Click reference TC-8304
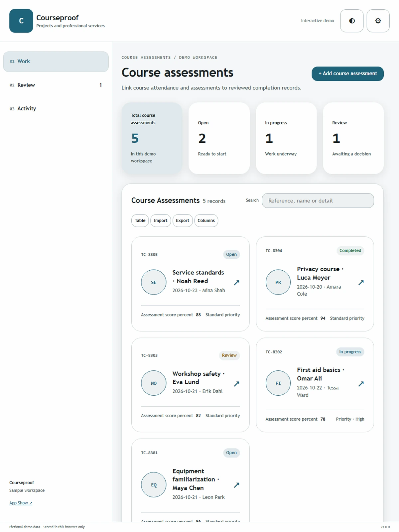 (x=274, y=251)
